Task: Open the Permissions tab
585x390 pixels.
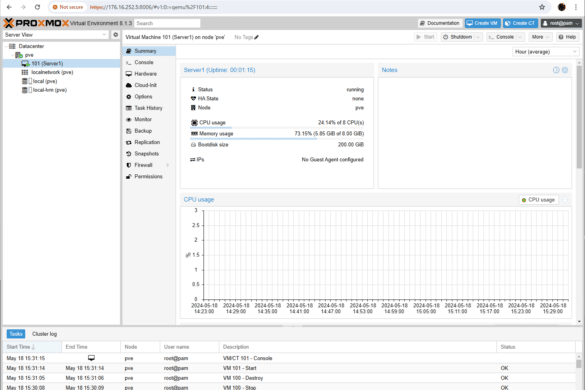Action: [149, 177]
